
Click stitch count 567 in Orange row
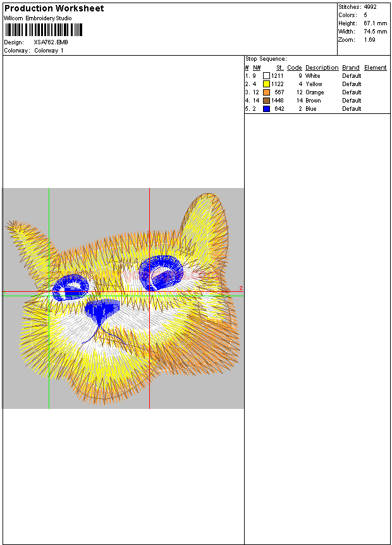[279, 92]
